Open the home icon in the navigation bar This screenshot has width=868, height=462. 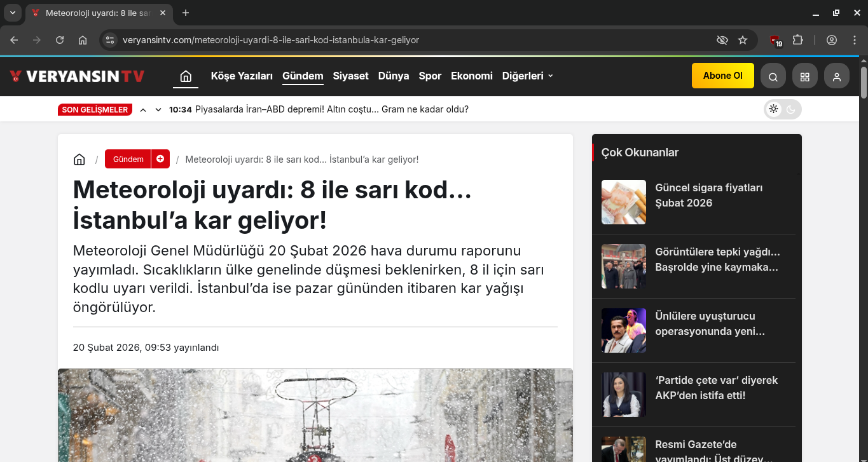pyautogui.click(x=185, y=75)
